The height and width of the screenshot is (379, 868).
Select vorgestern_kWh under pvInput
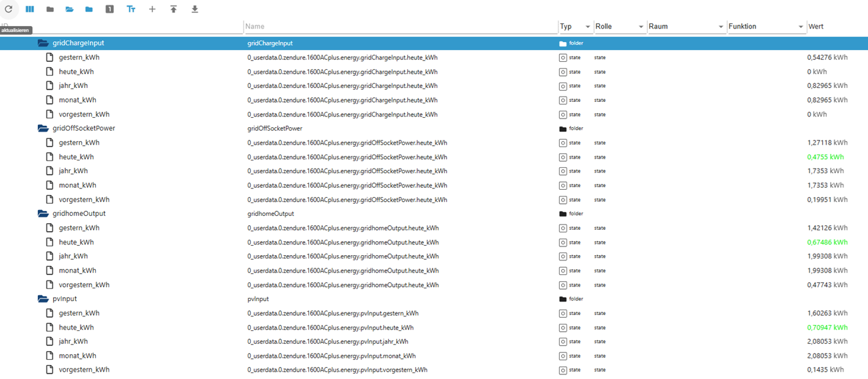pos(84,370)
